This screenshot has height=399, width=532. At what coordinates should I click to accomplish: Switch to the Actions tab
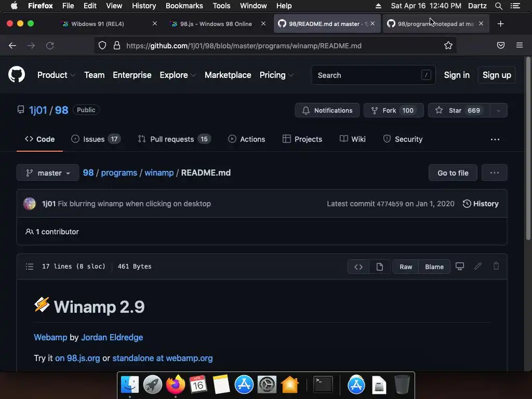247,139
